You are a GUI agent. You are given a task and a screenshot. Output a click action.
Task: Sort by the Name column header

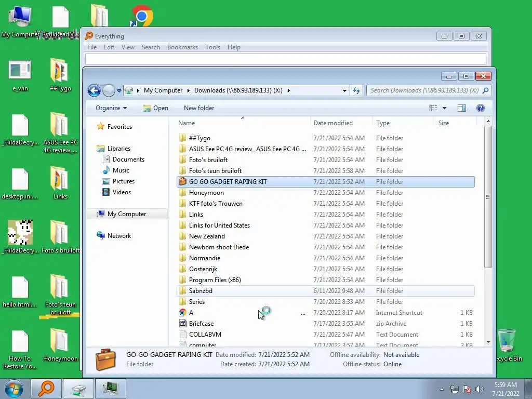click(243, 123)
